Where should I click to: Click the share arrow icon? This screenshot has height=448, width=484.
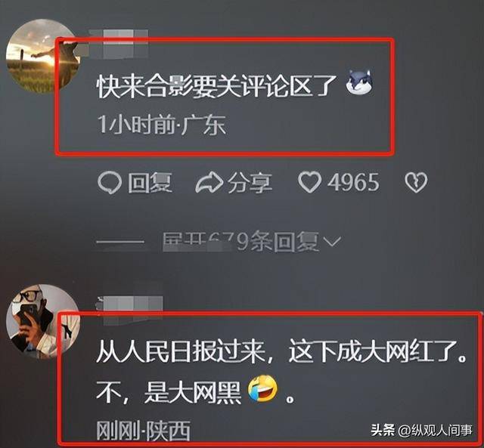click(209, 183)
